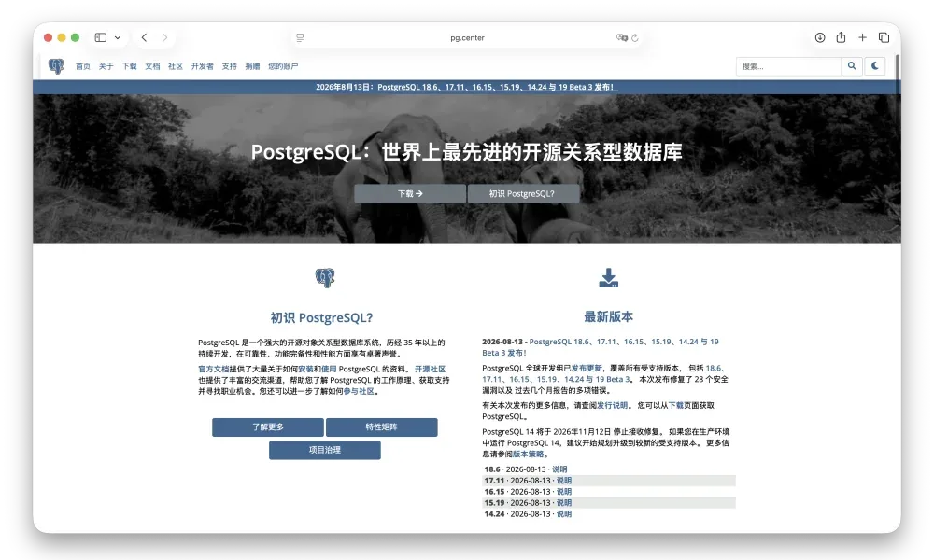
Task: Click the 2026-08-13 release headline link
Action: tap(601, 347)
